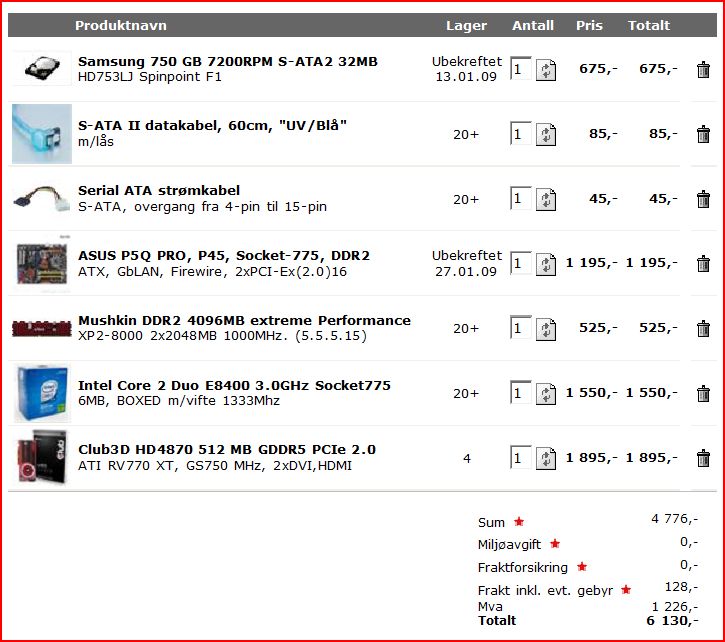Viewport: 725px width, 642px height.
Task: Select 'S-ATA, overgang fra 4-pin' description
Action: [x=169, y=207]
